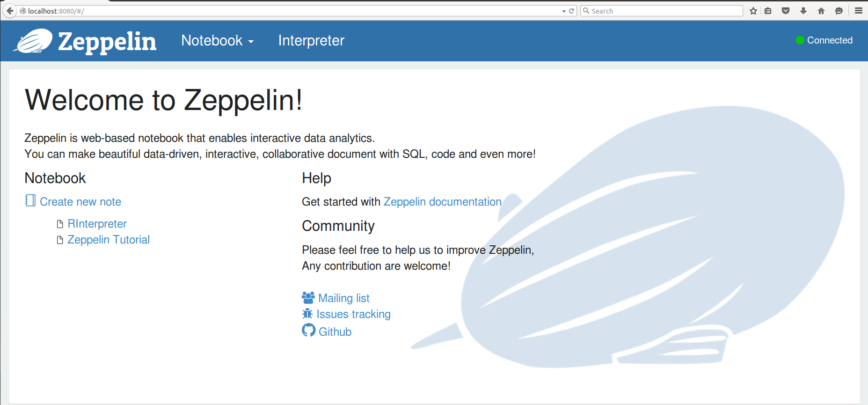Click the Zeppelin airship logo icon
The height and width of the screenshot is (405, 868).
pos(33,41)
